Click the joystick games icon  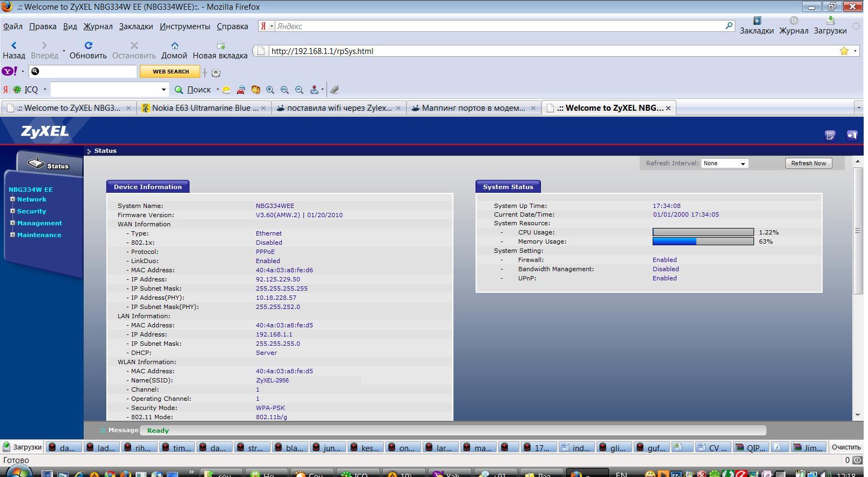314,90
